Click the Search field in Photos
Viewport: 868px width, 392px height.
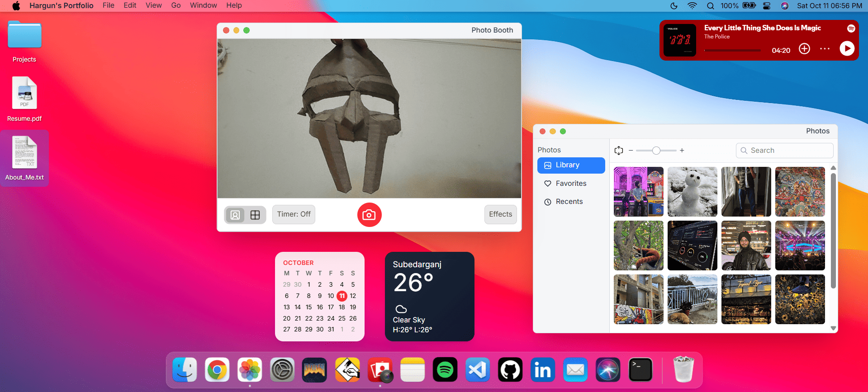click(x=785, y=151)
